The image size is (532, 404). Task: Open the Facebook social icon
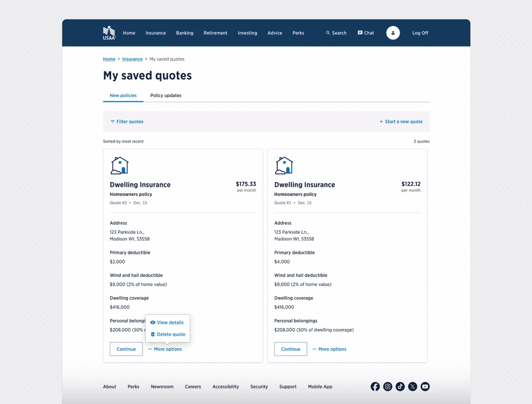click(375, 386)
